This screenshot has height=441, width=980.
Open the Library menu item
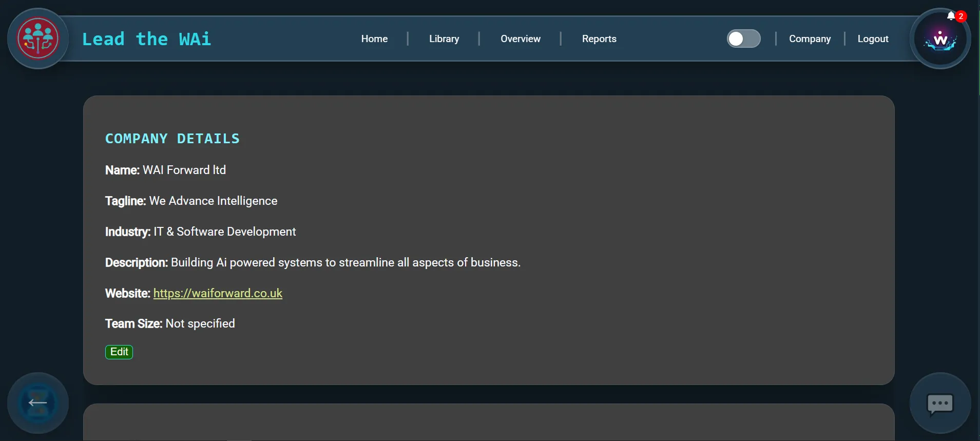point(444,39)
